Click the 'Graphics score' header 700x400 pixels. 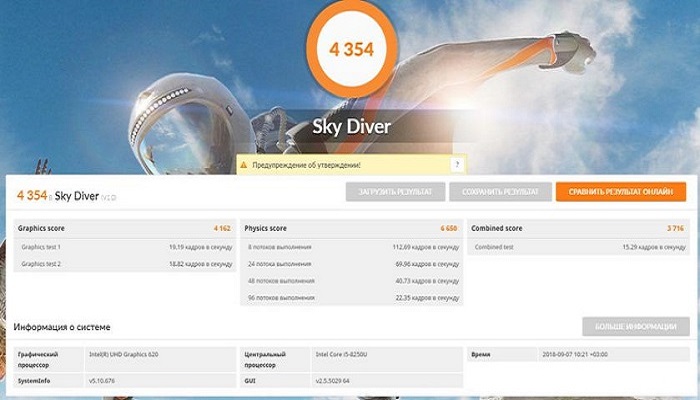coord(41,228)
